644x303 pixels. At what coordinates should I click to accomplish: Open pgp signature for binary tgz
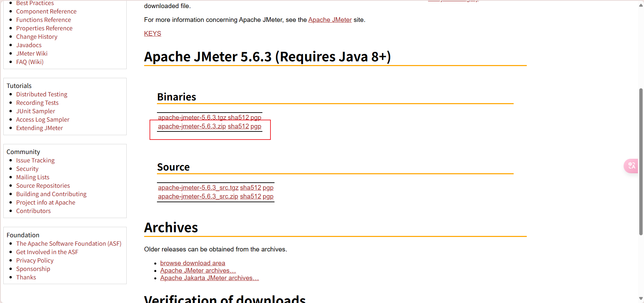click(x=256, y=118)
